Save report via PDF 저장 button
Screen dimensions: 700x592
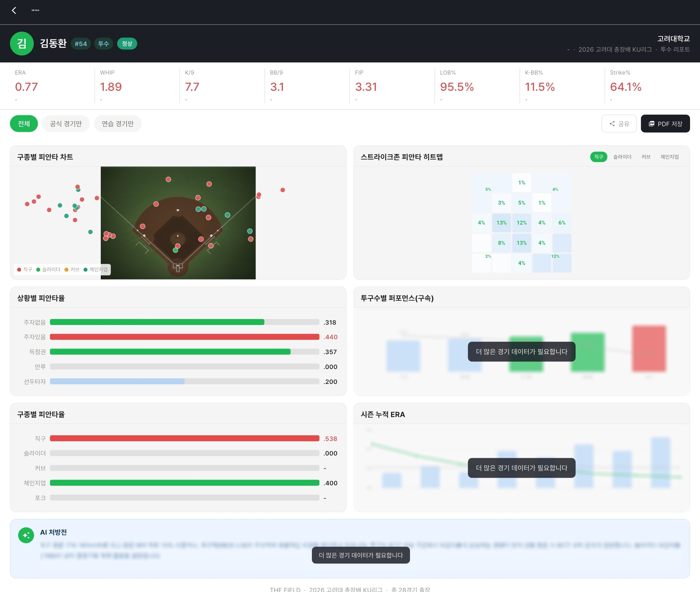665,124
